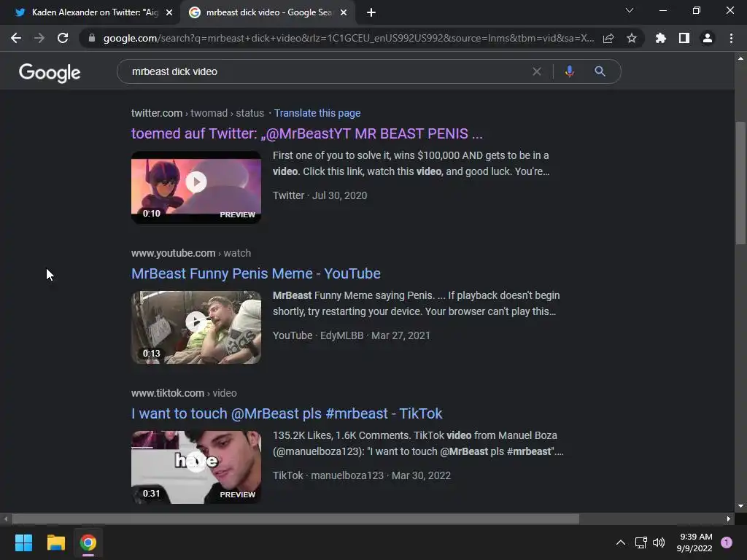Play the 0:10 Twitter video thumbnail

click(x=196, y=187)
